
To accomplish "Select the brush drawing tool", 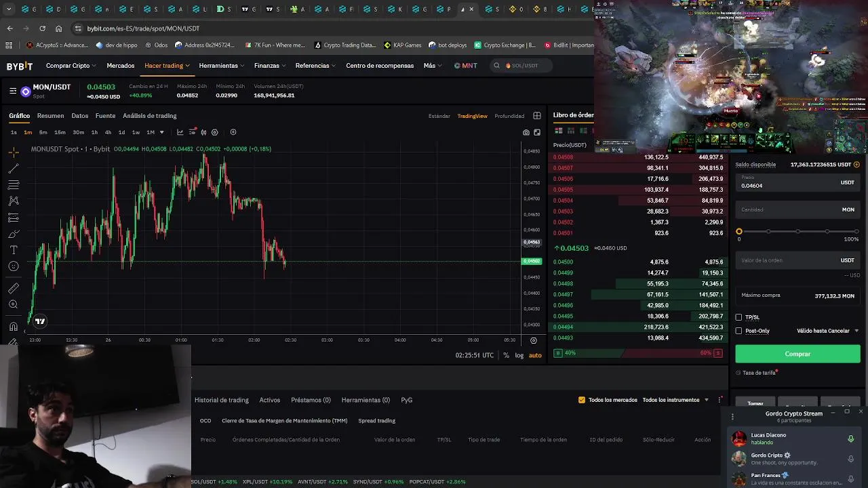I will (x=14, y=234).
